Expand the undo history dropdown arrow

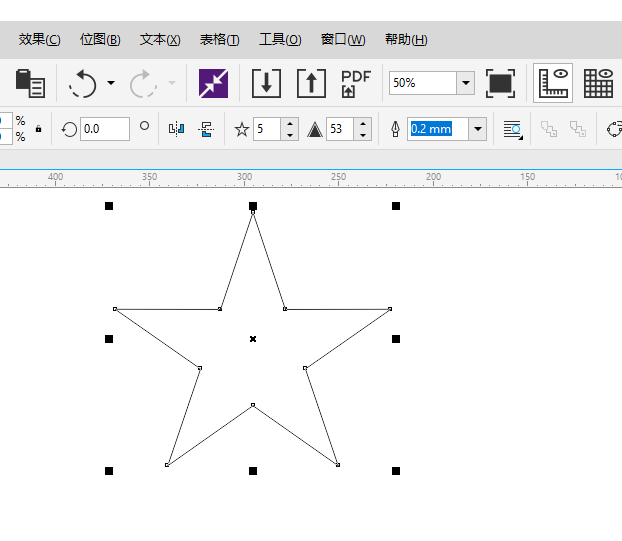(111, 83)
